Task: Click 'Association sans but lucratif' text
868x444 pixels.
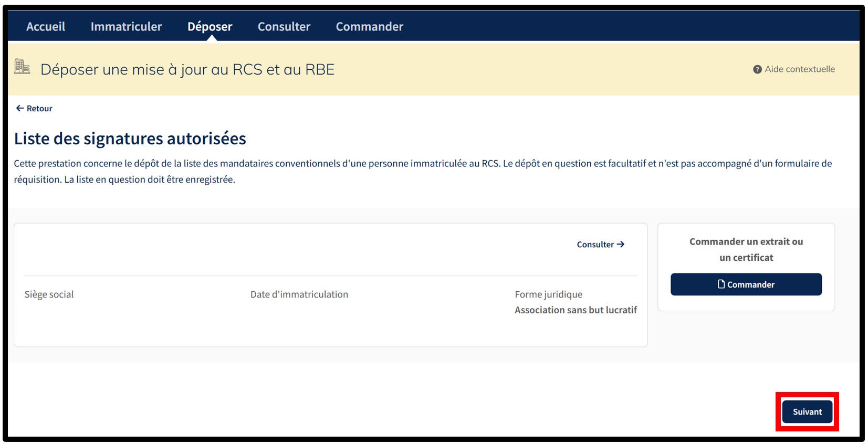Action: point(576,310)
